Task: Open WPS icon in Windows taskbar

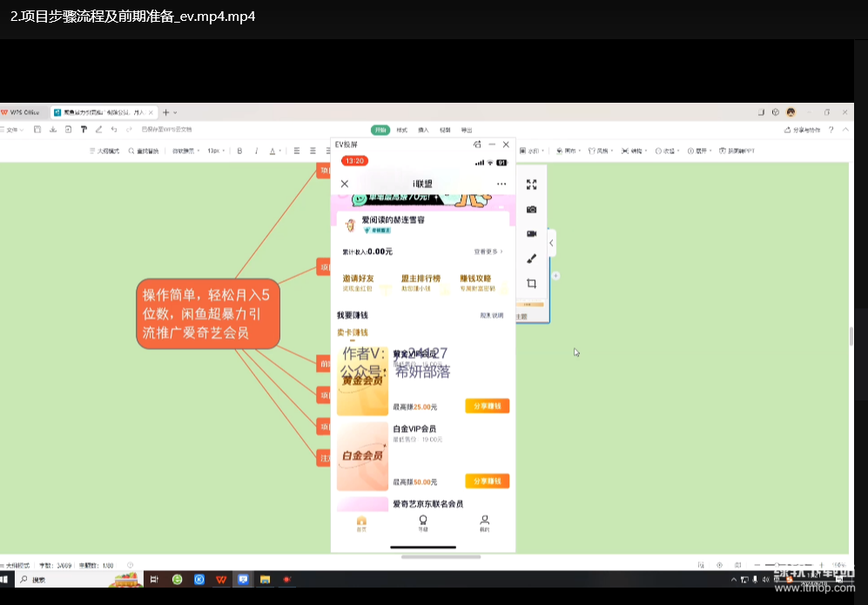Action: (x=221, y=580)
